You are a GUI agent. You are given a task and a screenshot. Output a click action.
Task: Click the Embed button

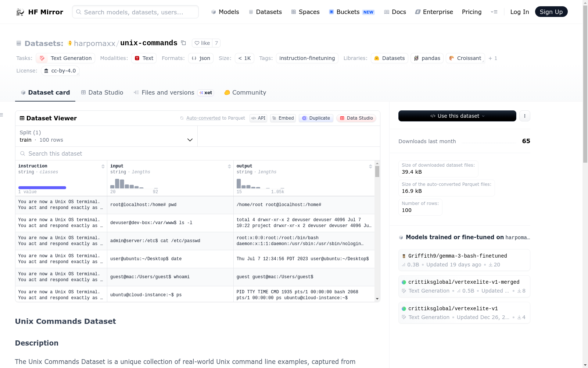point(283,118)
